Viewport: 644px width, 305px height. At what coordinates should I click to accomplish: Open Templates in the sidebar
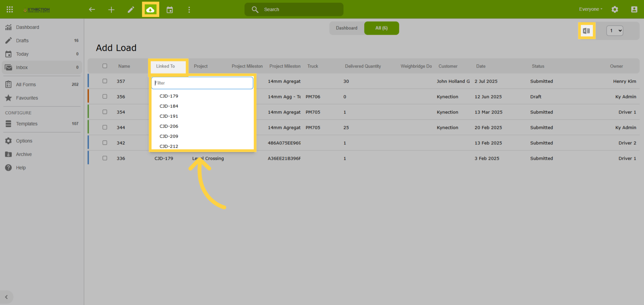[x=42, y=124]
